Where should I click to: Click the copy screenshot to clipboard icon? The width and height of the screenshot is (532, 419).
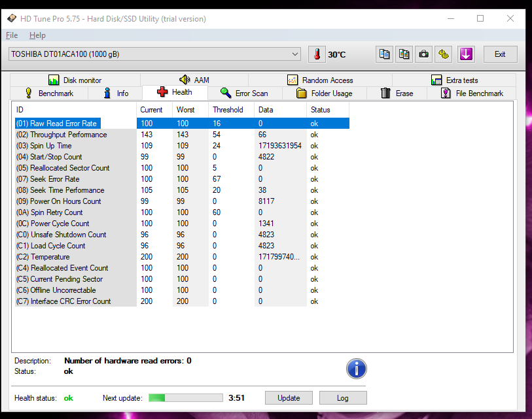click(404, 54)
